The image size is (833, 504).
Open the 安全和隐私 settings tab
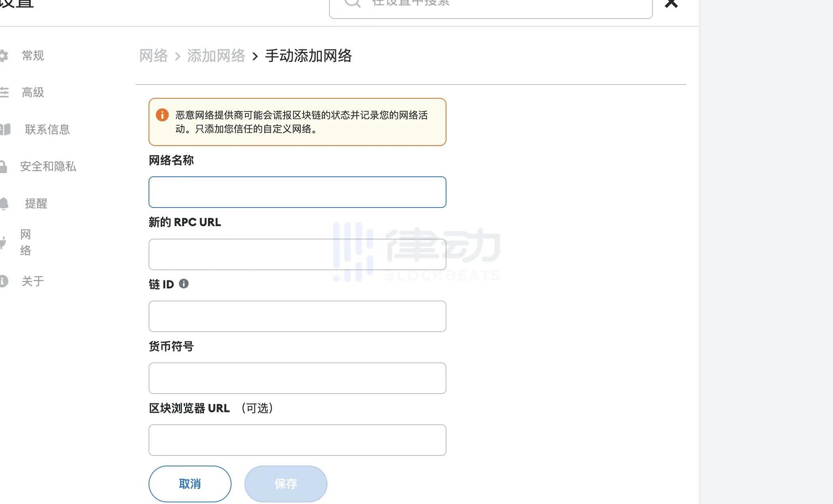point(48,167)
